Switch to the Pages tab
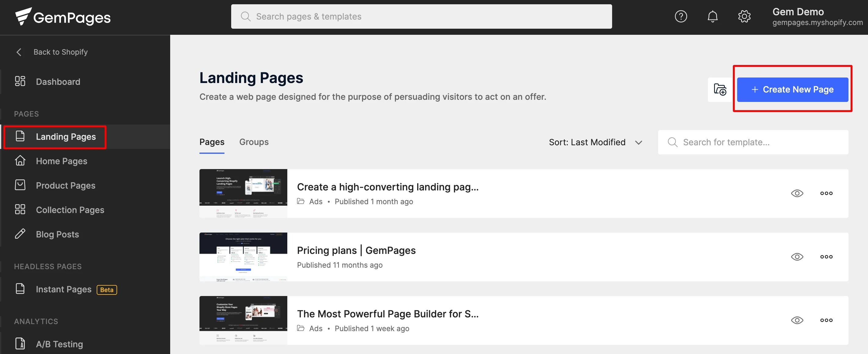Screen dimensions: 868x354 (x=212, y=142)
